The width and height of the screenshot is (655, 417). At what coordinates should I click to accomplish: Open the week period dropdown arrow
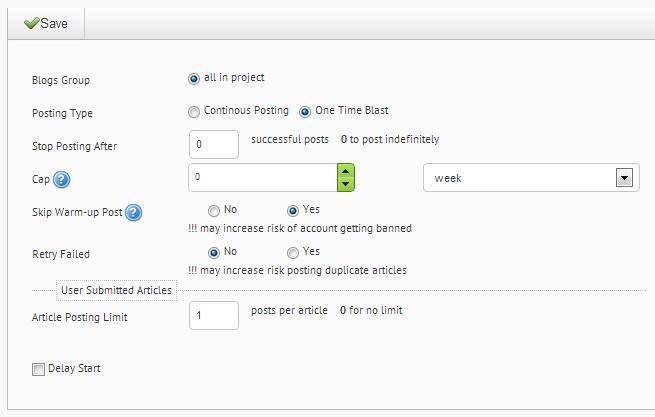coord(624,178)
